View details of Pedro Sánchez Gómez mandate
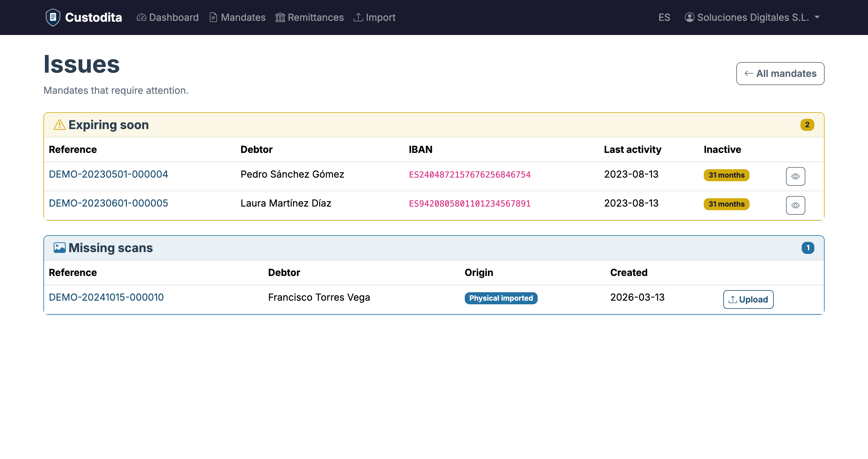The image size is (868, 459). [795, 176]
